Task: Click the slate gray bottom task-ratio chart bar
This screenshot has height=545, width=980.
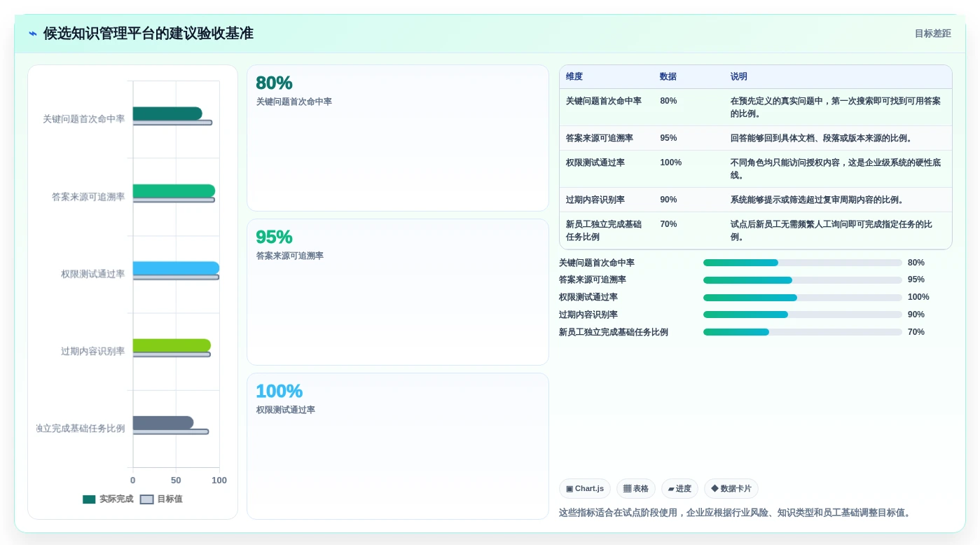Action: click(x=163, y=422)
